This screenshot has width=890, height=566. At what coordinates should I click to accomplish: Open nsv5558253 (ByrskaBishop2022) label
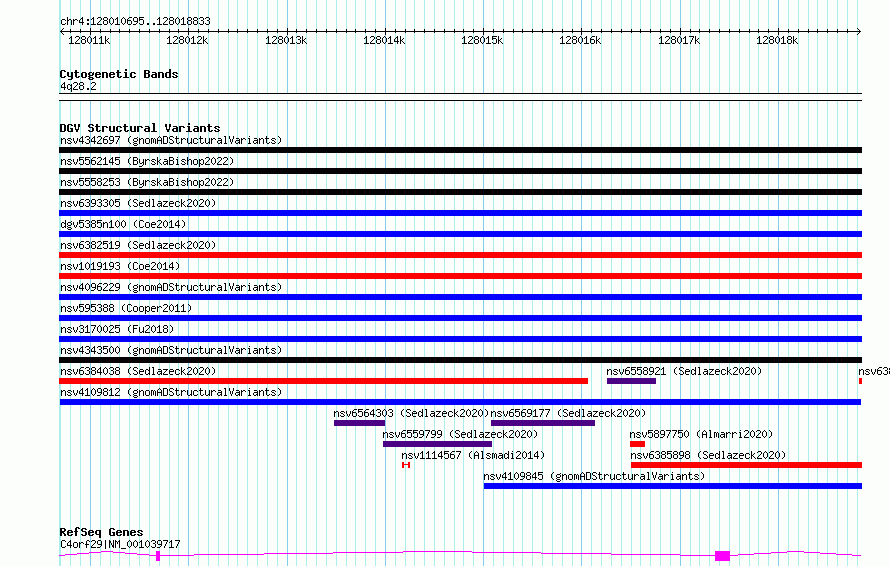pyautogui.click(x=147, y=182)
